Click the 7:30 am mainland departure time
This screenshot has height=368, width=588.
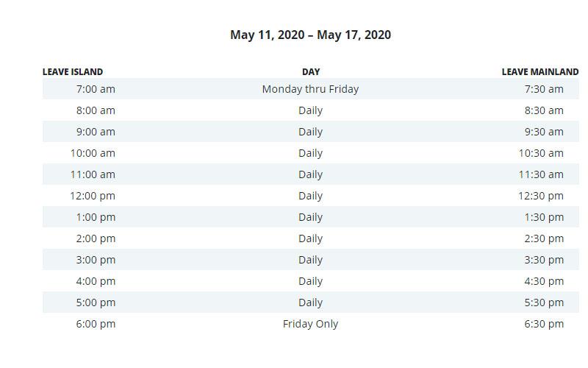(x=544, y=89)
